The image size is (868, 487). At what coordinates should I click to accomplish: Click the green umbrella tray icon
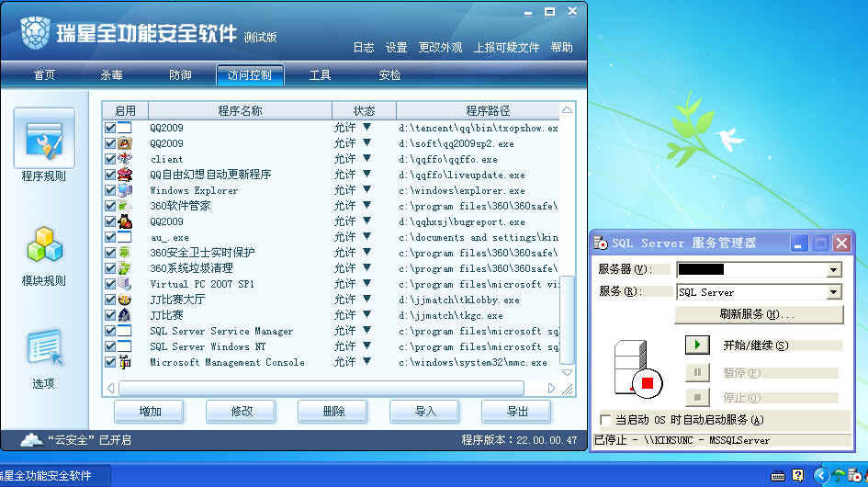click(840, 475)
